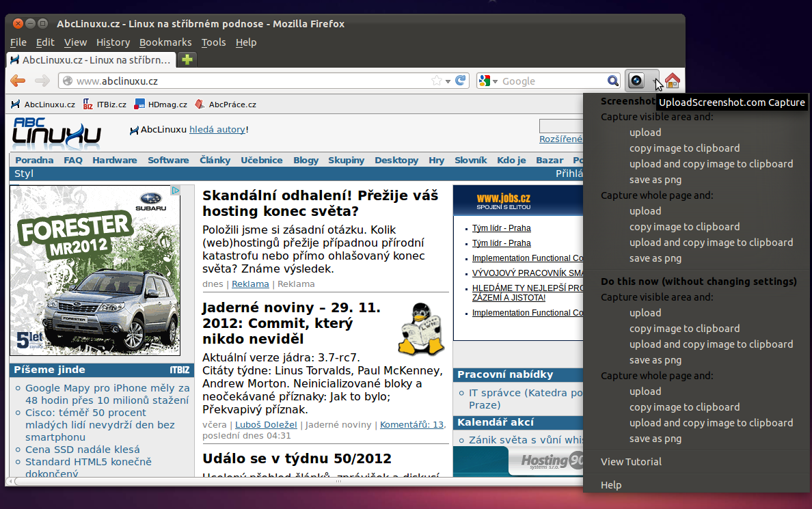812x509 pixels.
Task: Click the penguin reading newspaper image
Action: 421,329
